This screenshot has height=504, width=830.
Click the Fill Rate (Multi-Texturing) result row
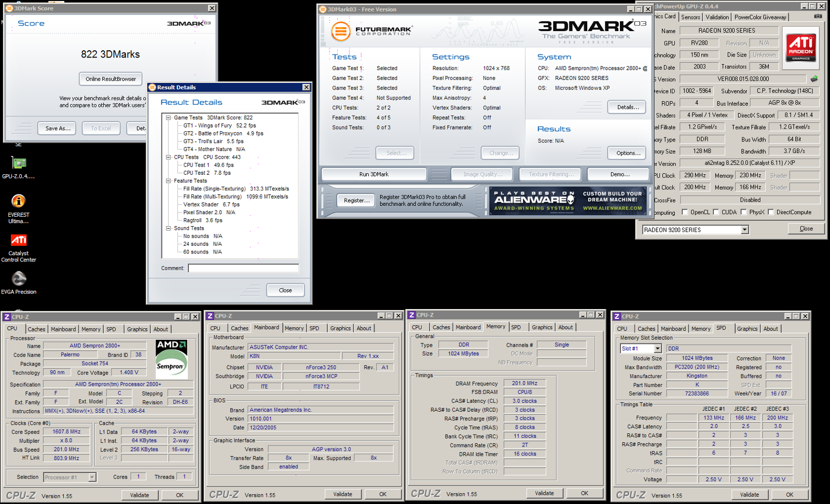pyautogui.click(x=236, y=197)
